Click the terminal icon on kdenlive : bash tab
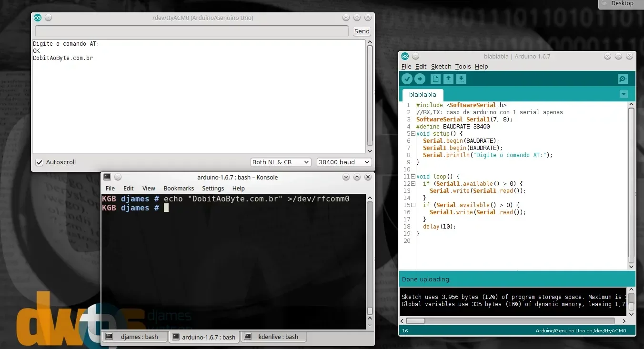 click(x=247, y=336)
